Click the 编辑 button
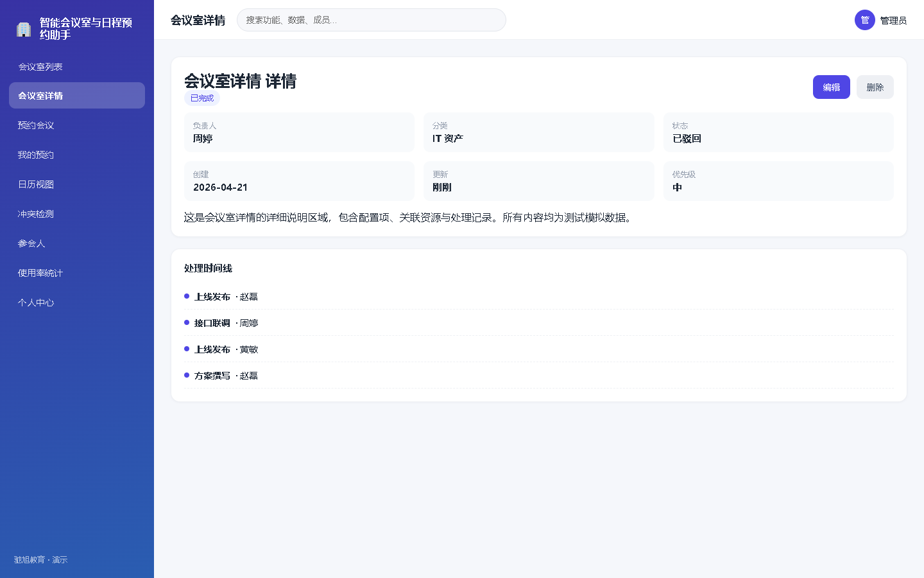Screen dimensions: 924x578 tap(832, 87)
